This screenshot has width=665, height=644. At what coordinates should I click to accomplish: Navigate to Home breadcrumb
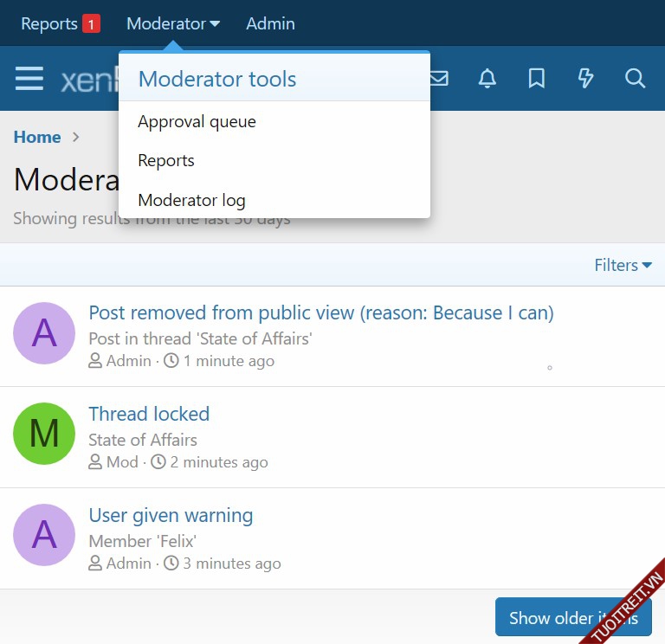37,137
